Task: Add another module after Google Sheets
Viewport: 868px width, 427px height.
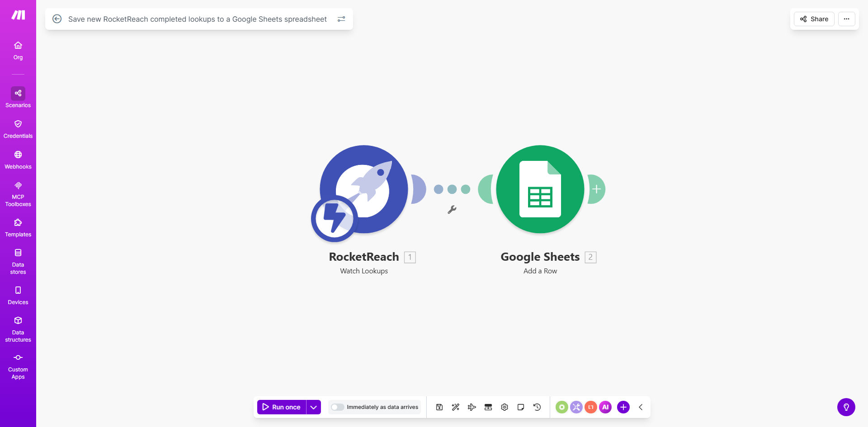Action: [x=596, y=189]
